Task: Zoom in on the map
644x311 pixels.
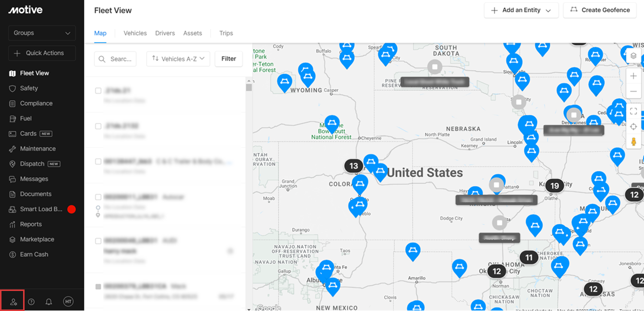Action: pyautogui.click(x=633, y=76)
